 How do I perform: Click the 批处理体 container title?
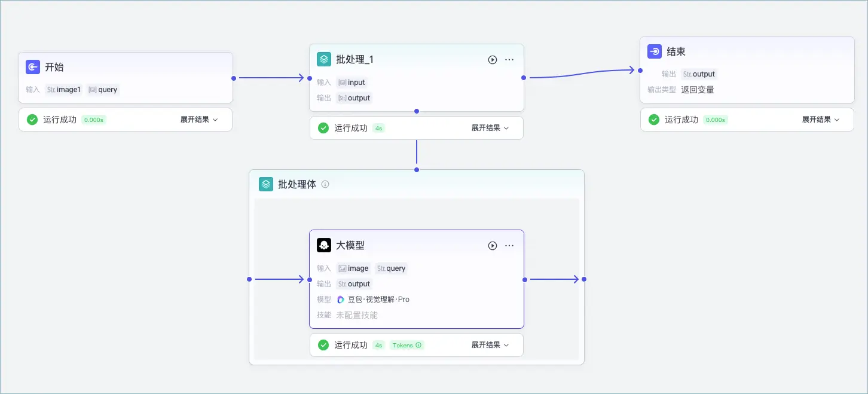(297, 184)
